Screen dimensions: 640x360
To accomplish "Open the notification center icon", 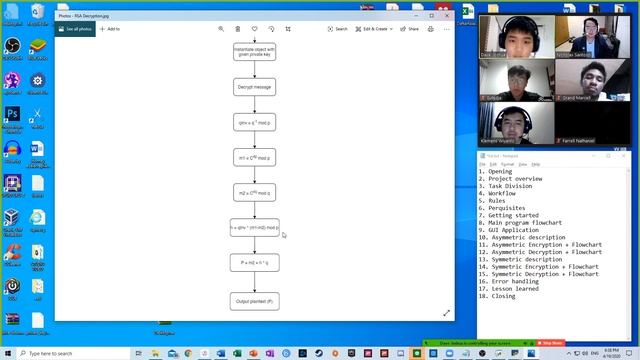I will [x=629, y=353].
